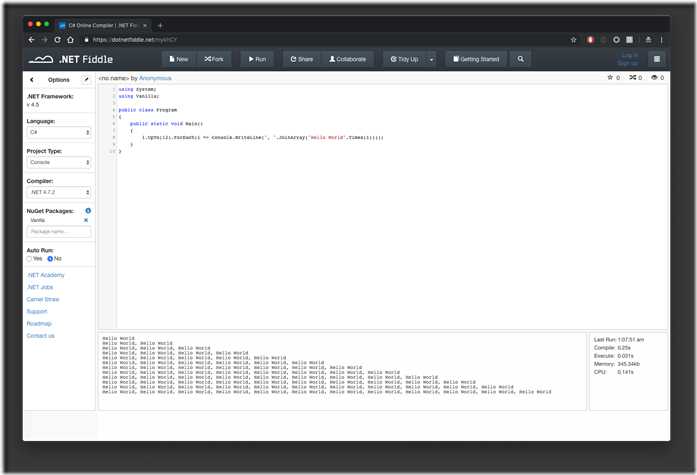Open a new browser tab
This screenshot has width=697, height=475.
point(160,25)
